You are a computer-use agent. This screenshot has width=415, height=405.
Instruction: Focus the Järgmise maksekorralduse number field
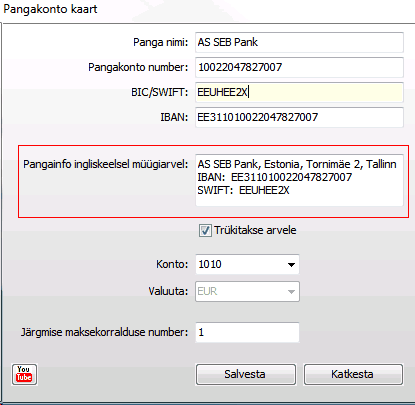tap(247, 332)
